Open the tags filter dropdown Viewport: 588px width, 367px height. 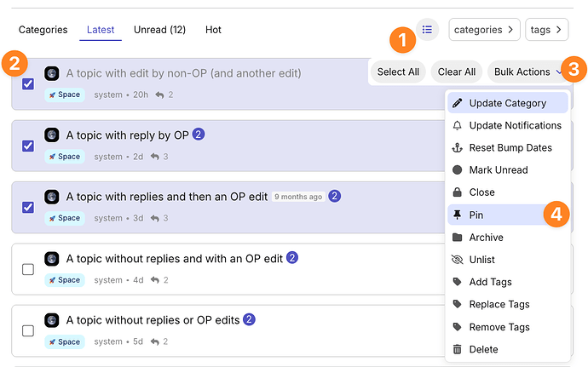[547, 29]
